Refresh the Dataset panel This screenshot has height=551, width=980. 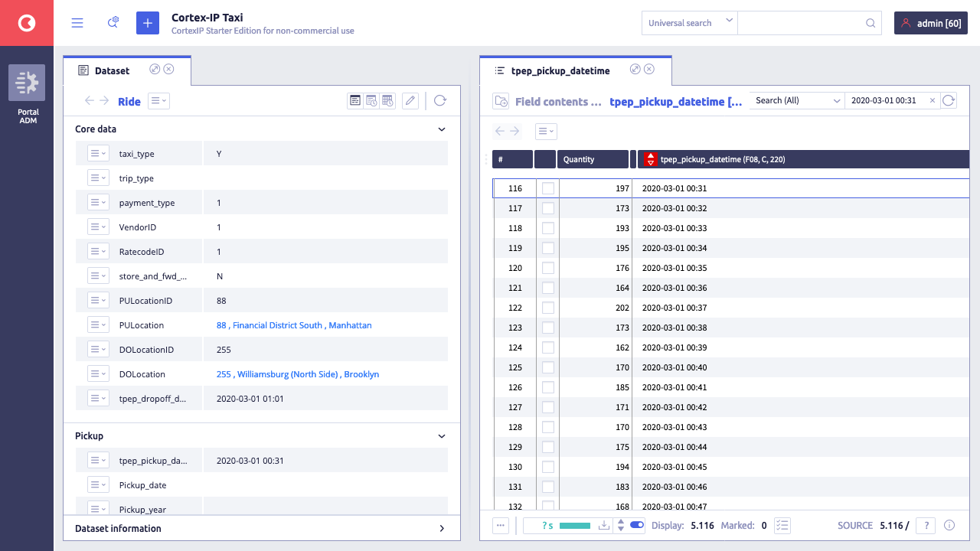point(440,101)
